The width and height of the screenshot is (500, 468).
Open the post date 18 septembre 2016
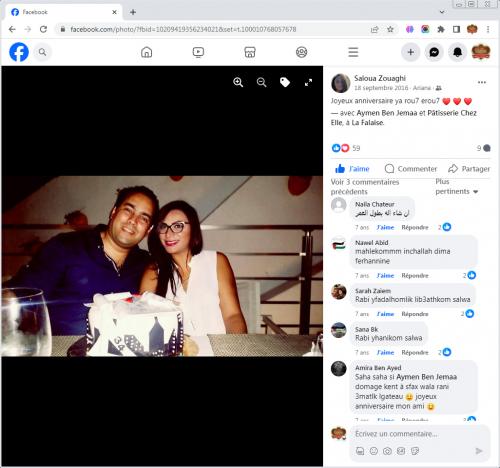point(381,88)
